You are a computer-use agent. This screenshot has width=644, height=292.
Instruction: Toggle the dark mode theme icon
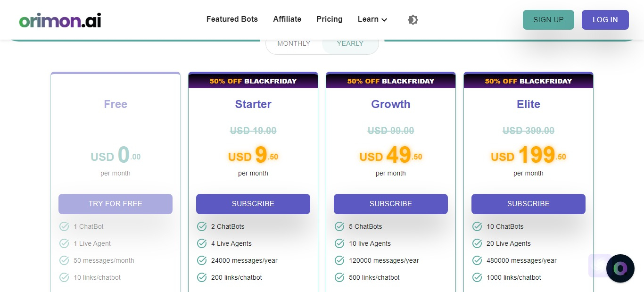[x=413, y=20]
